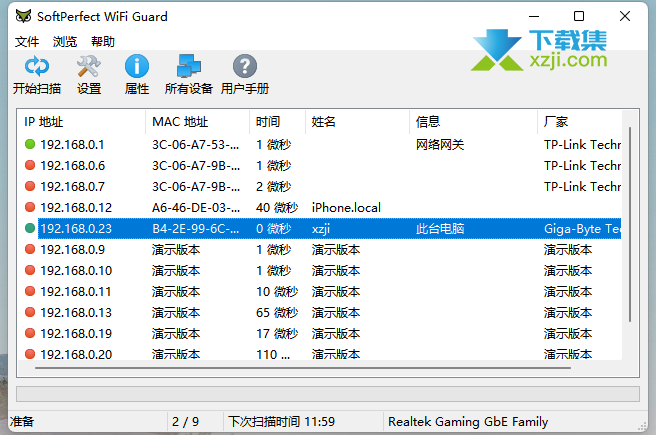Click red status dot for 192.168.0.13
Screen dimensions: 656x435
click(30, 312)
